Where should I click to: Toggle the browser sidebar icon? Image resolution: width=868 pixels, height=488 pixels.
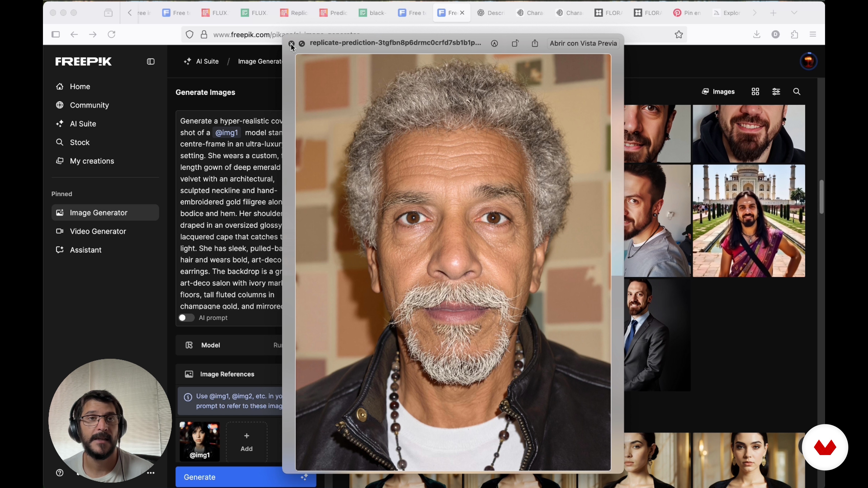(x=56, y=34)
